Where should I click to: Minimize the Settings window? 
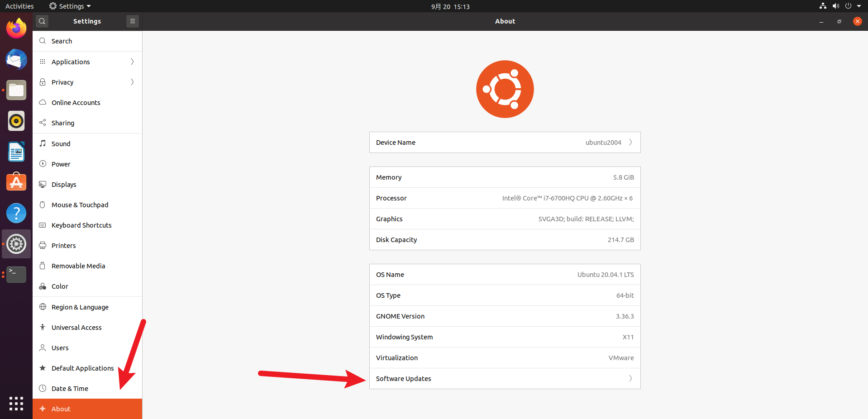821,21
